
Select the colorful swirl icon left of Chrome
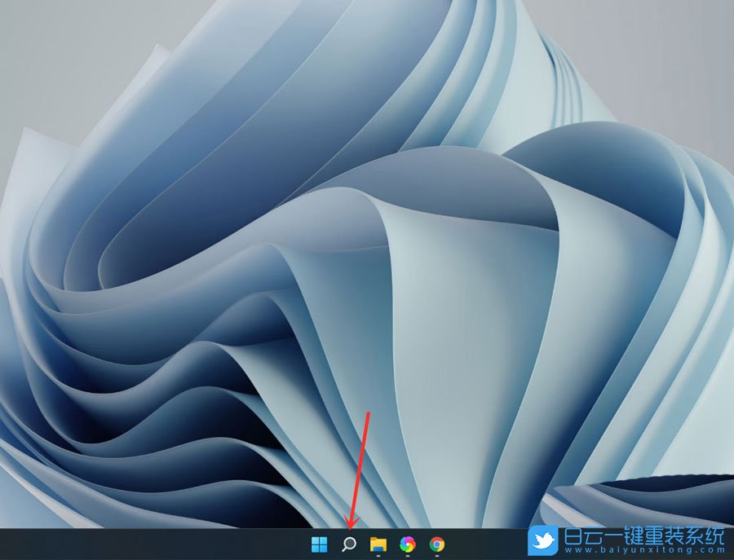point(408,544)
